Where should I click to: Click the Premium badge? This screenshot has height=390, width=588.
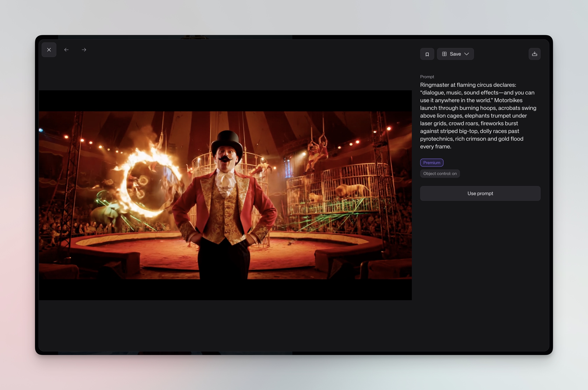click(x=432, y=162)
